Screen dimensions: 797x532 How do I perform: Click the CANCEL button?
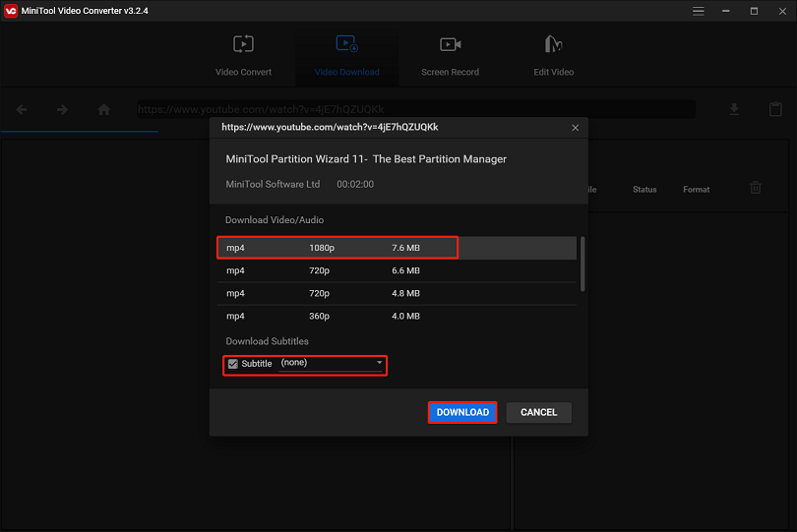[x=539, y=412]
